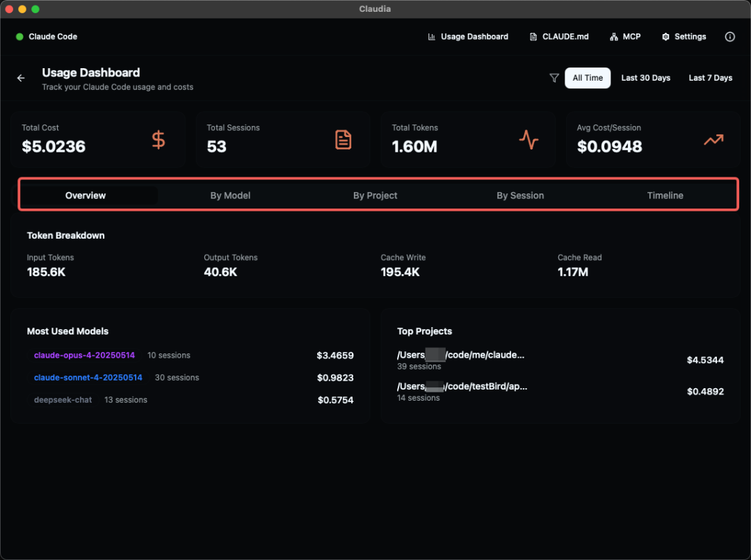
Task: Click the $3.4659 opus cost
Action: click(x=335, y=355)
